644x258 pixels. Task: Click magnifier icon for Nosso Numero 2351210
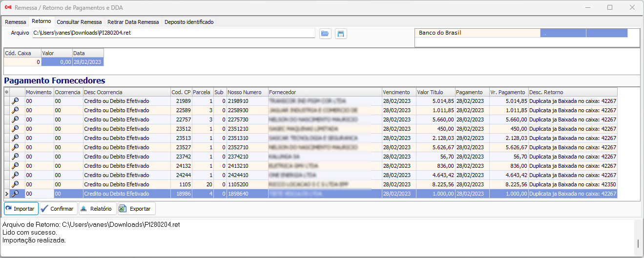pyautogui.click(x=15, y=129)
